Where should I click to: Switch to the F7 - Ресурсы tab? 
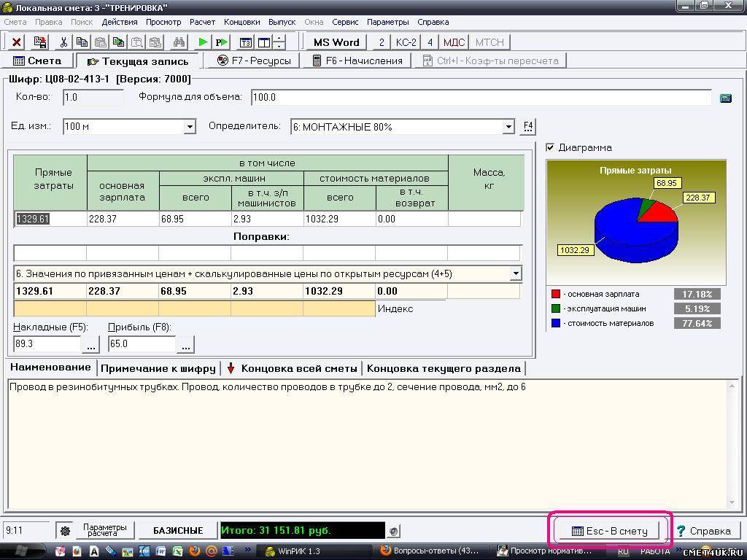254,61
